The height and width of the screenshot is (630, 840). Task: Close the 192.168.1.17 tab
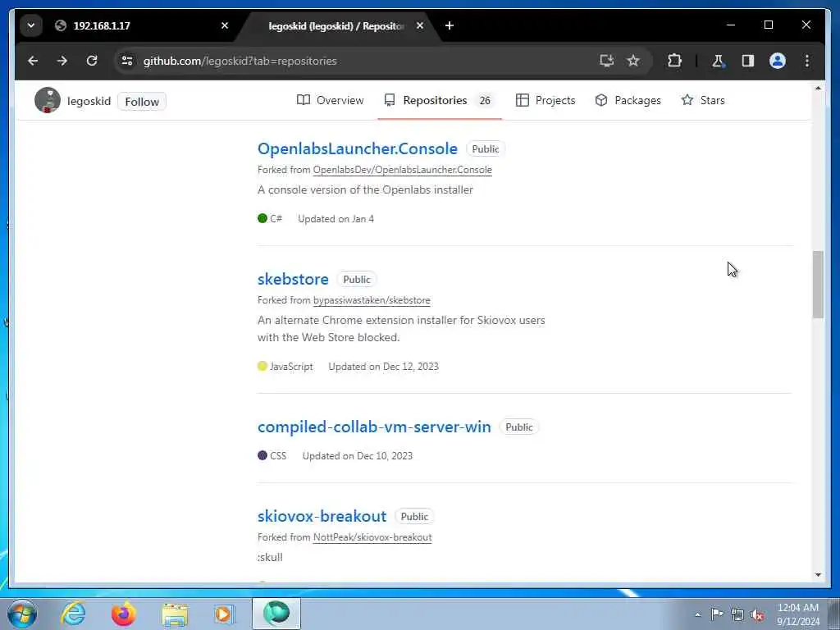tap(225, 25)
